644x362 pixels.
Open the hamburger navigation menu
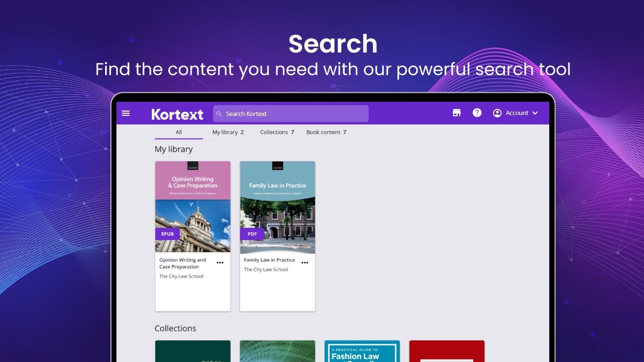click(x=126, y=113)
